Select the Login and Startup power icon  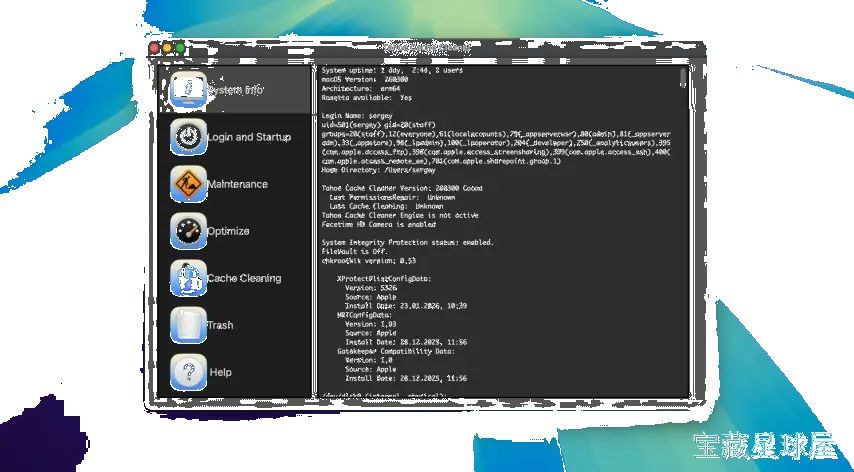tap(188, 137)
